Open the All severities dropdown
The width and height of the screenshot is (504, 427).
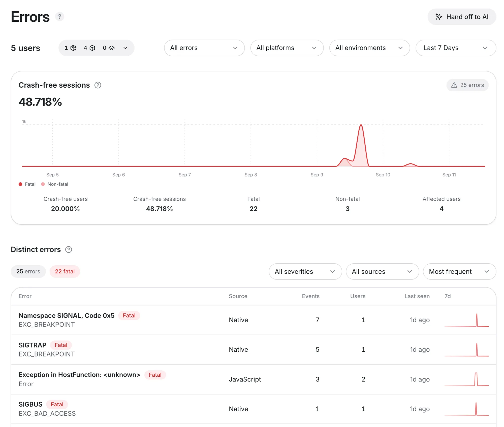pos(305,271)
